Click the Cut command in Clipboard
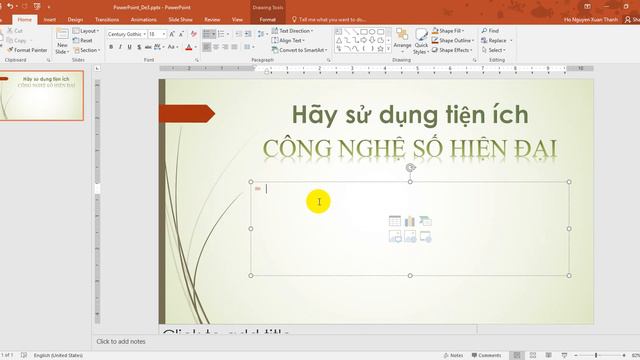The image size is (640, 360). 15,31
